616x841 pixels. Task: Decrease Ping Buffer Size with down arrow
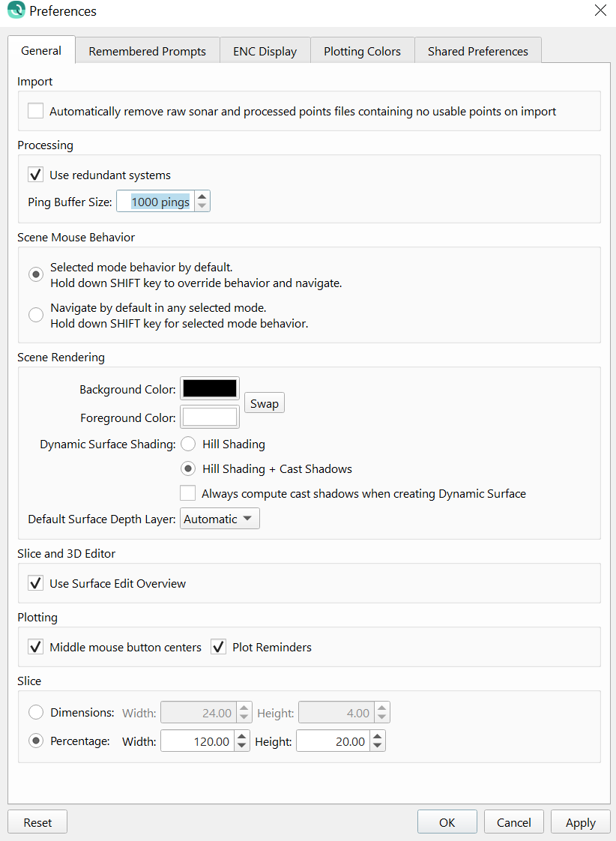click(x=202, y=206)
